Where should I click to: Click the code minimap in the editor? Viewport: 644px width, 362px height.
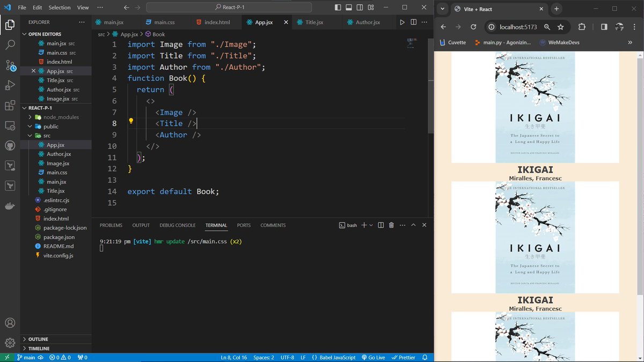(412, 44)
